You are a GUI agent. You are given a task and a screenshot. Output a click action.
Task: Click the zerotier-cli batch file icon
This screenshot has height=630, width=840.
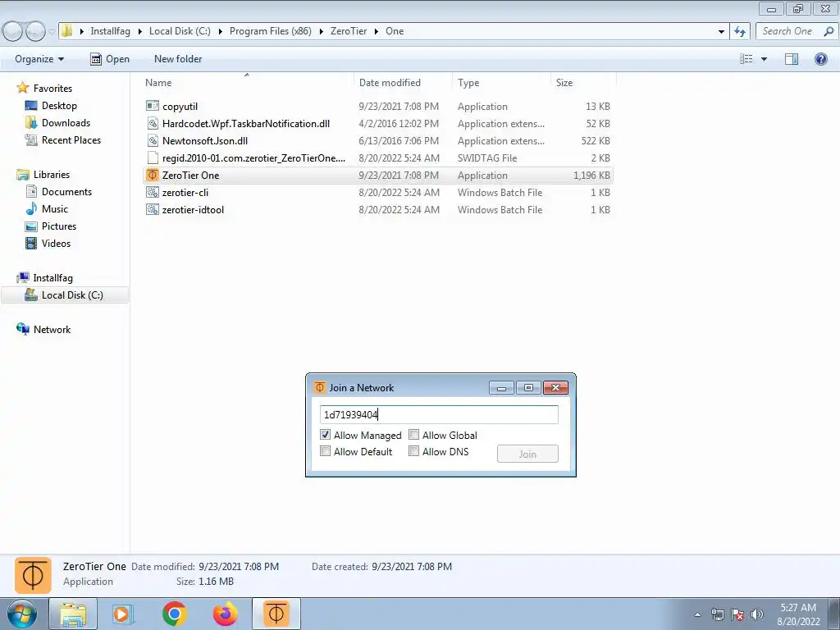click(153, 192)
